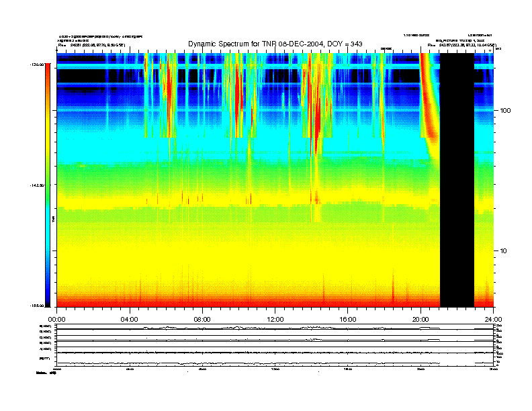
Task: Click the Dynamic Spectrum plot title
Action: [x=275, y=44]
